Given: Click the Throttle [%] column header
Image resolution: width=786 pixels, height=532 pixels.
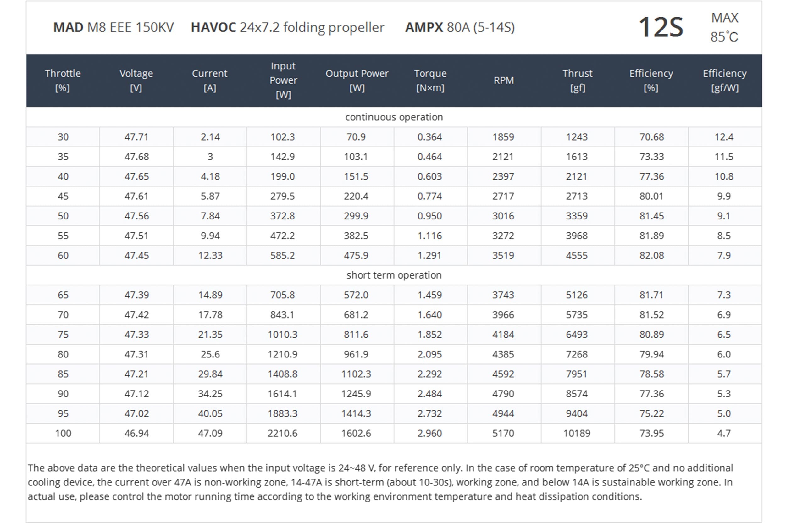Looking at the screenshot, I should 63,80.
